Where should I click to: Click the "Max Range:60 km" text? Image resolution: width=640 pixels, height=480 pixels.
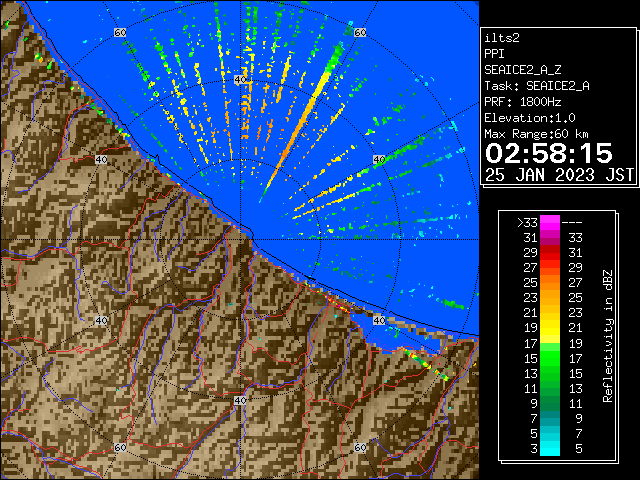point(536,134)
